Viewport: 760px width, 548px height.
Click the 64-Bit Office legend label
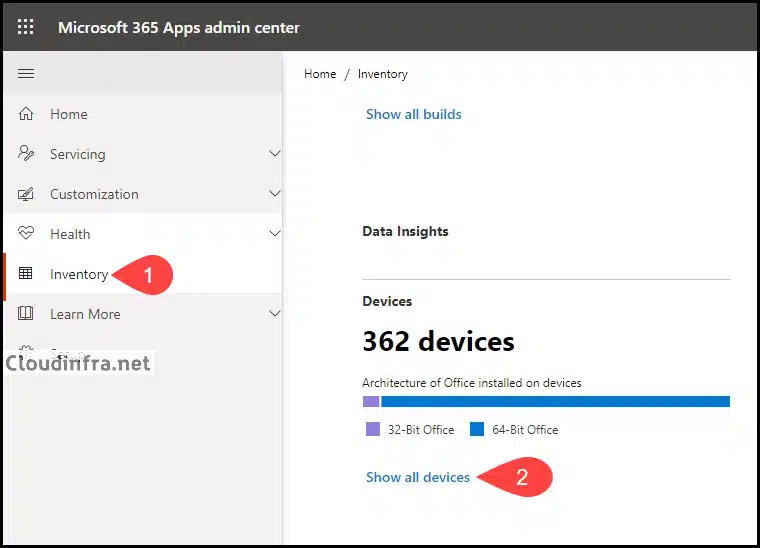(x=525, y=430)
